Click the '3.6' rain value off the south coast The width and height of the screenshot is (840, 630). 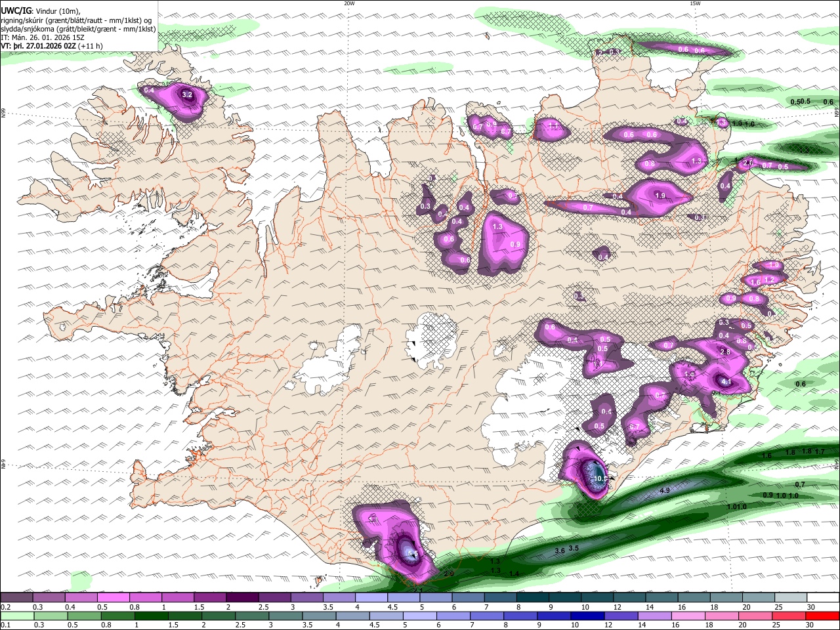(x=560, y=551)
